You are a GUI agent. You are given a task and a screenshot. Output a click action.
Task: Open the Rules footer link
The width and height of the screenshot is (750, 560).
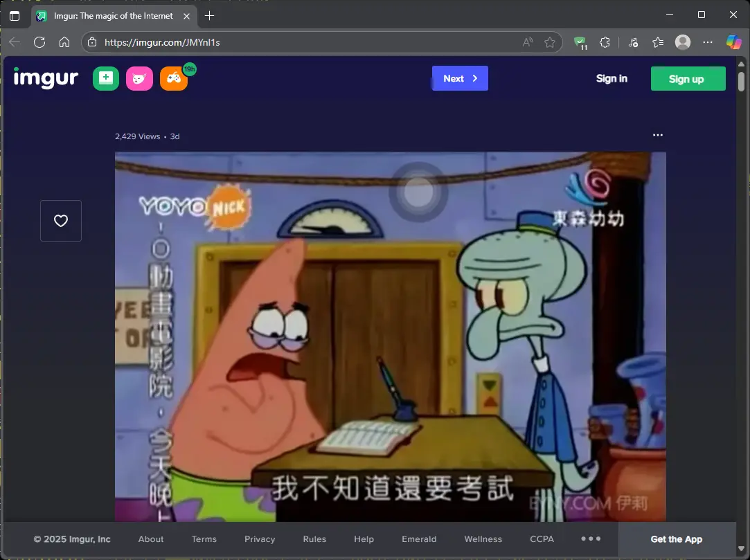point(314,539)
